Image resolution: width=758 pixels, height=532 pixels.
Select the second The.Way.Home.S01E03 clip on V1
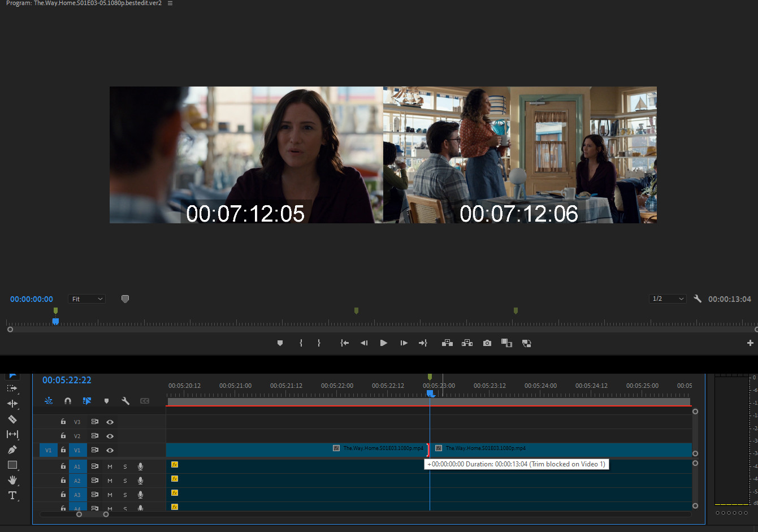[x=560, y=450]
